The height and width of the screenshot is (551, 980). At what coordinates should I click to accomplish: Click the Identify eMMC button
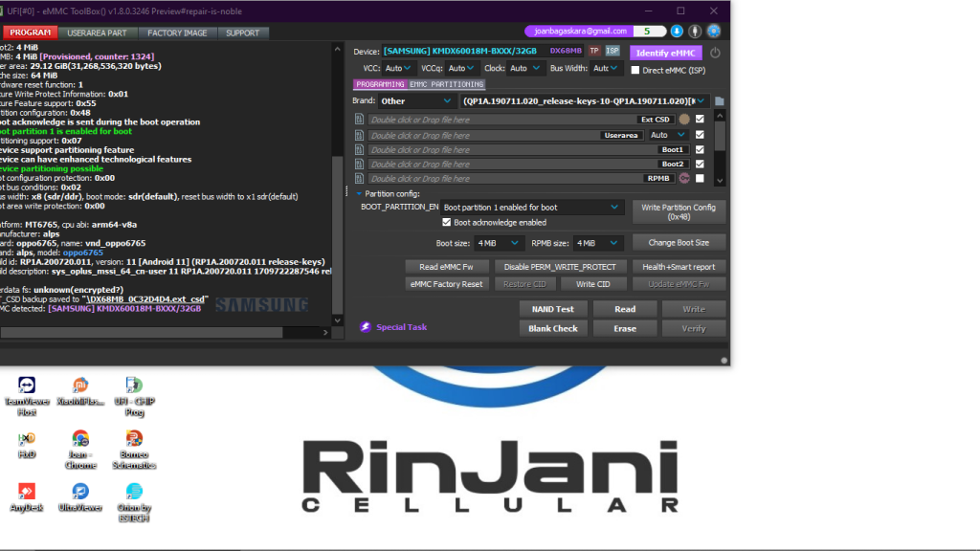(x=666, y=54)
